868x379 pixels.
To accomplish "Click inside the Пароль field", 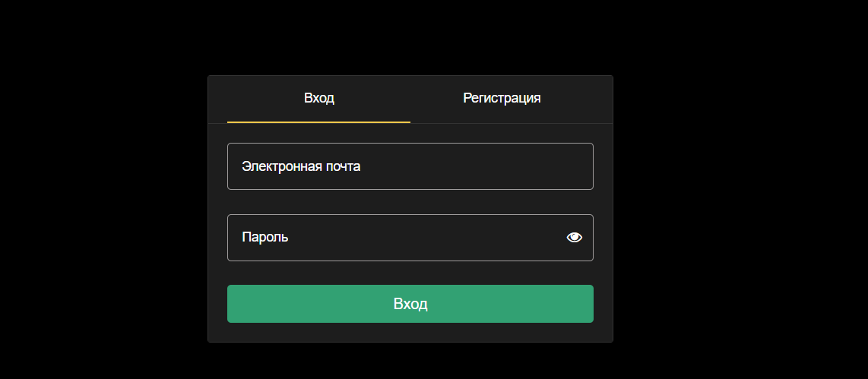I will coord(410,238).
